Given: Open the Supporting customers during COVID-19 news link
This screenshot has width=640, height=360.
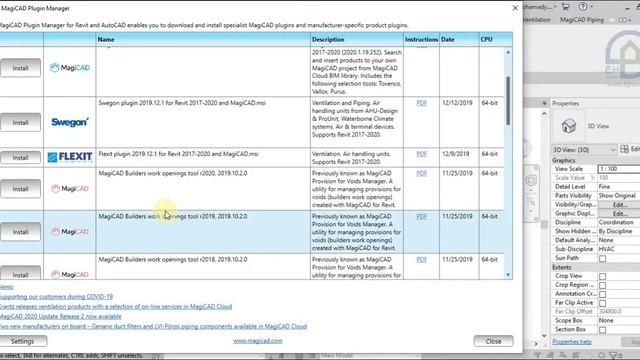Looking at the screenshot, I should point(56,297).
